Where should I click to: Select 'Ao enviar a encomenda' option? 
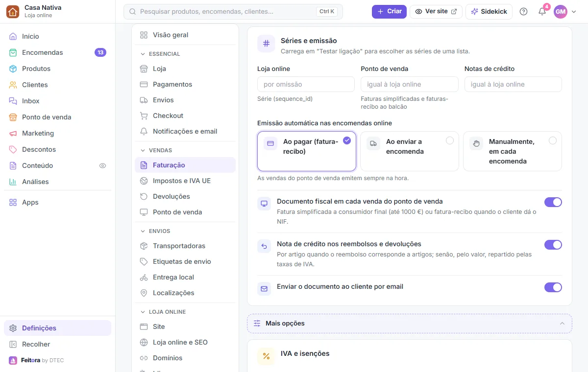(409, 151)
